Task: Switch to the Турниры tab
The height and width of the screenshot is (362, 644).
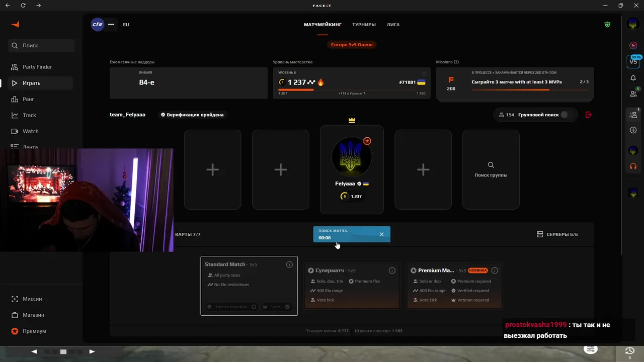Action: tap(364, 25)
